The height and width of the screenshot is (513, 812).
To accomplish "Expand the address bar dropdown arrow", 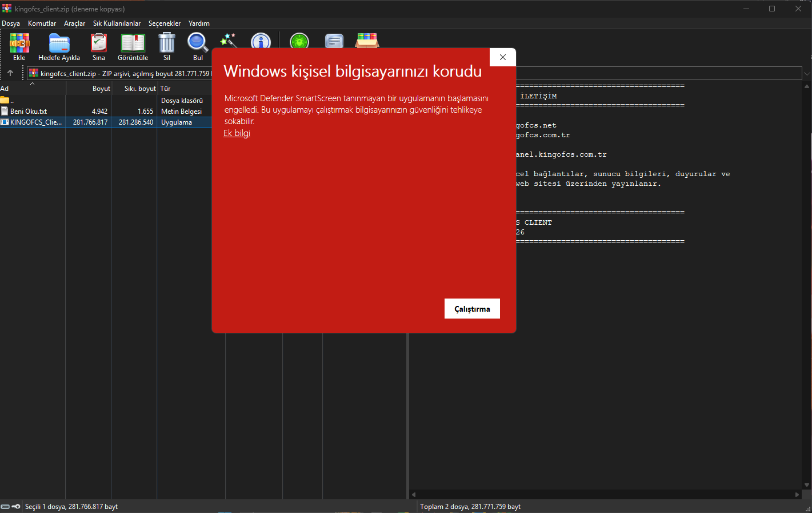I will [807, 73].
